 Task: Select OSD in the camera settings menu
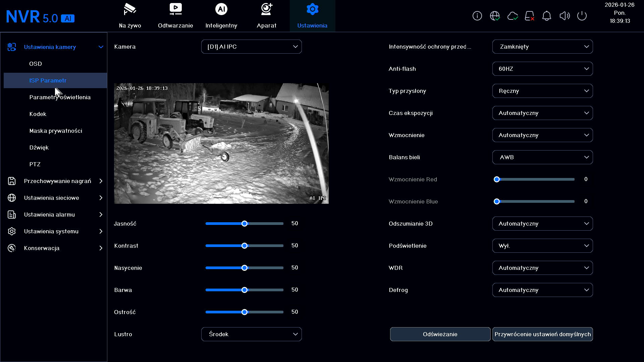36,64
